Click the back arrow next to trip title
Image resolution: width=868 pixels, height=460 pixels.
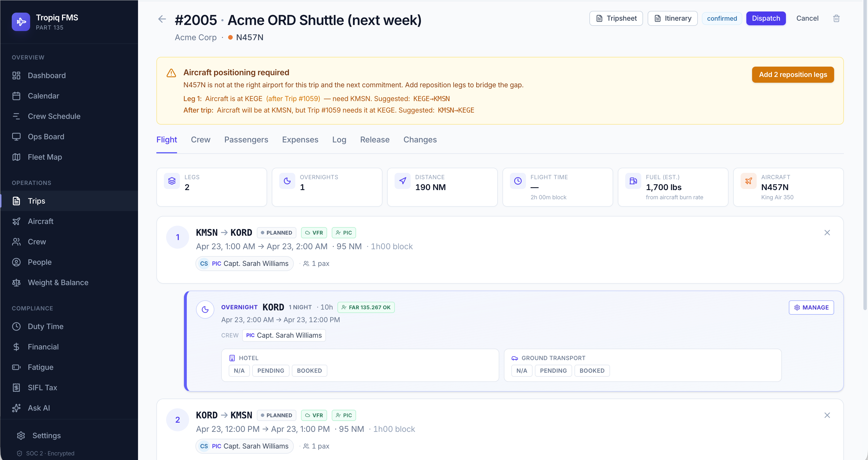click(x=162, y=19)
